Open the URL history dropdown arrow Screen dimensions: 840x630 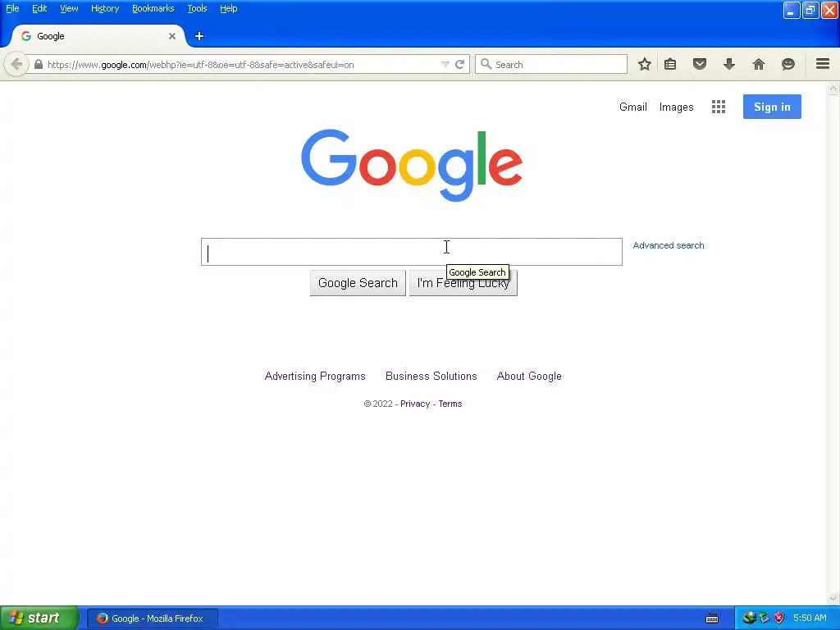tap(445, 64)
